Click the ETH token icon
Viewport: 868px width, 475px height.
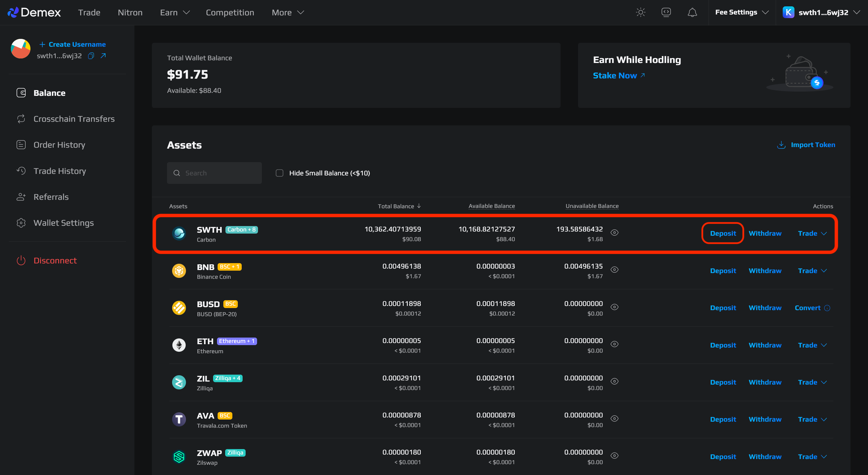click(x=179, y=345)
